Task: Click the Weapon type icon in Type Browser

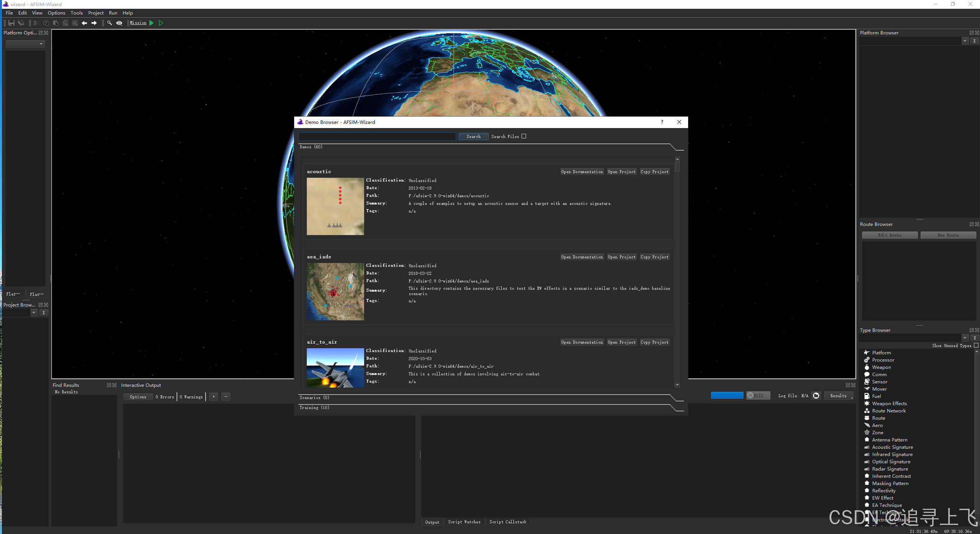Action: pyautogui.click(x=867, y=367)
